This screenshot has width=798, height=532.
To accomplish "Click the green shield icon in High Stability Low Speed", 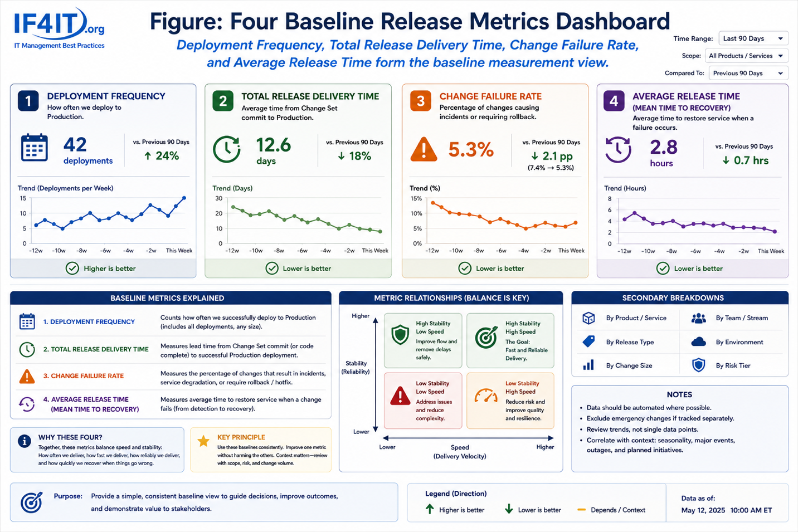I will (400, 335).
